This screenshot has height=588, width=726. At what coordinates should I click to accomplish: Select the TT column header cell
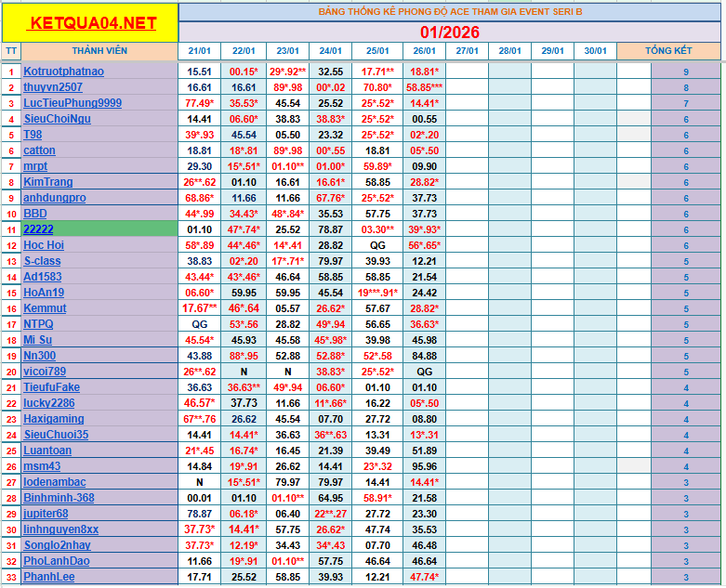tap(11, 51)
